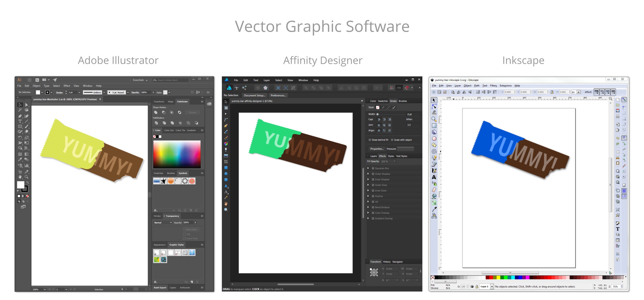Expand the Outer Shadow effect settings

pos(368,174)
